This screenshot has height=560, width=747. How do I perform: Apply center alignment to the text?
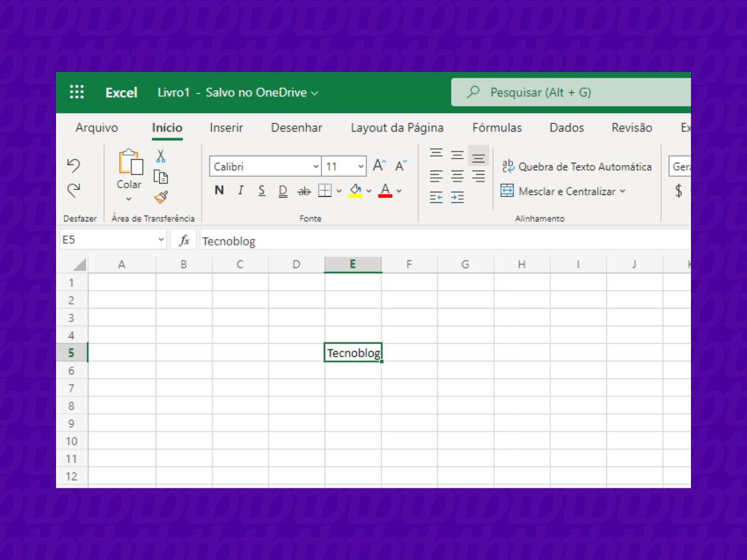[457, 176]
